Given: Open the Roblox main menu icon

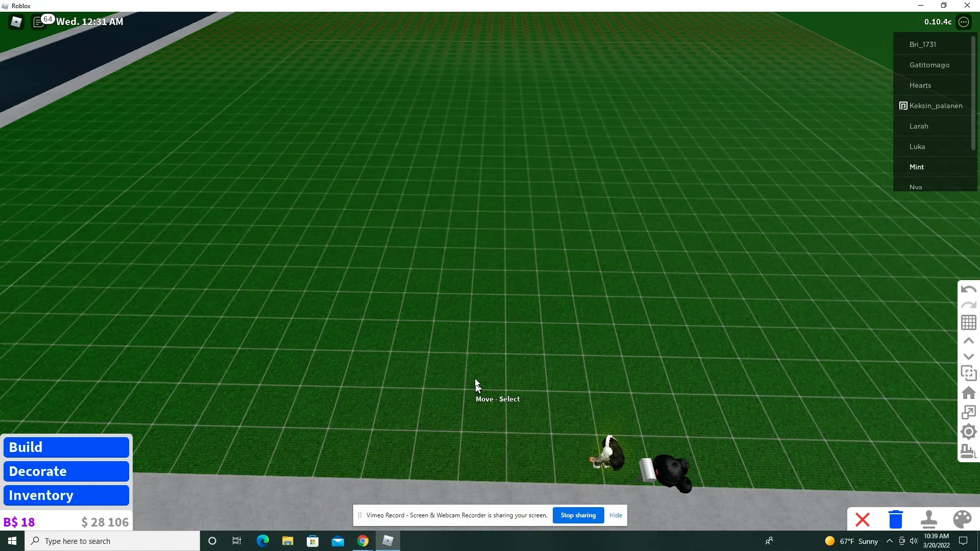Looking at the screenshot, I should (x=16, y=22).
